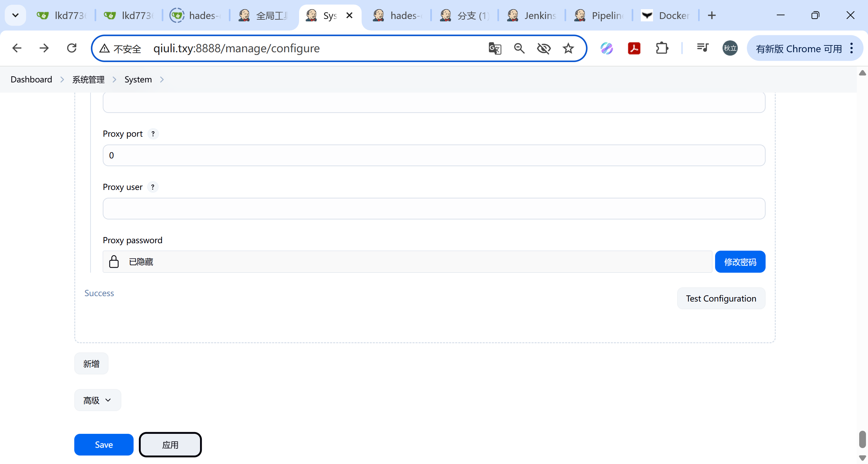Click the vertical scrollbar thumb

(862, 439)
